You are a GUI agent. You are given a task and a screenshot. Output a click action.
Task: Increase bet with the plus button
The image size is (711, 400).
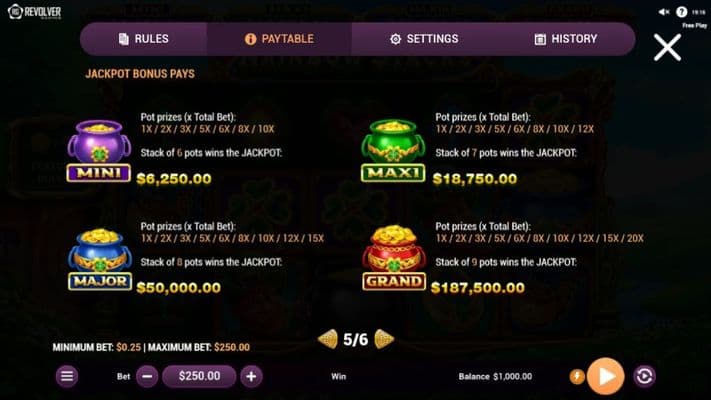click(251, 376)
